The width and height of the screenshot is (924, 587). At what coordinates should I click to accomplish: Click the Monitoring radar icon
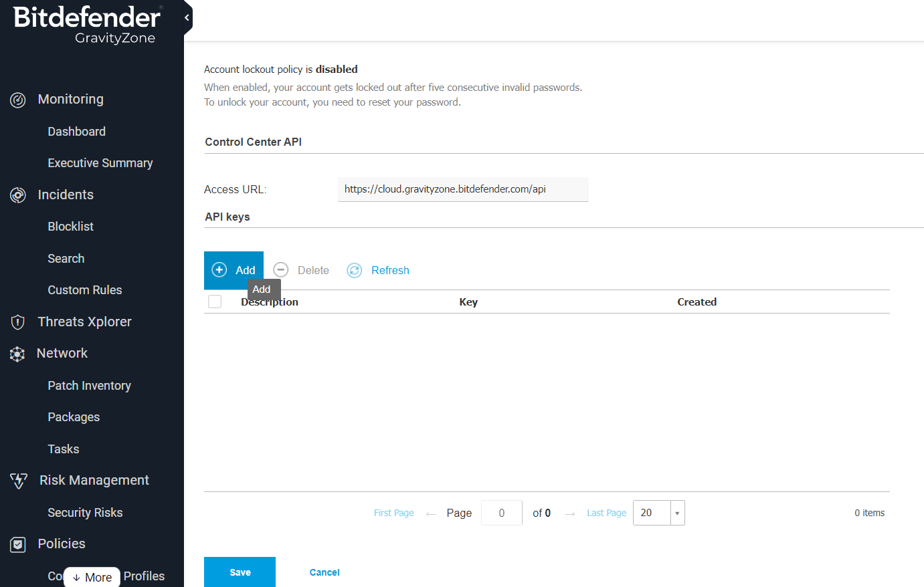point(18,100)
